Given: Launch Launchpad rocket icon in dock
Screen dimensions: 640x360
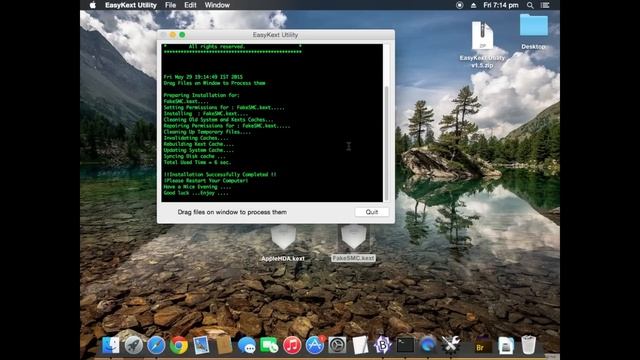Looking at the screenshot, I should [133, 345].
